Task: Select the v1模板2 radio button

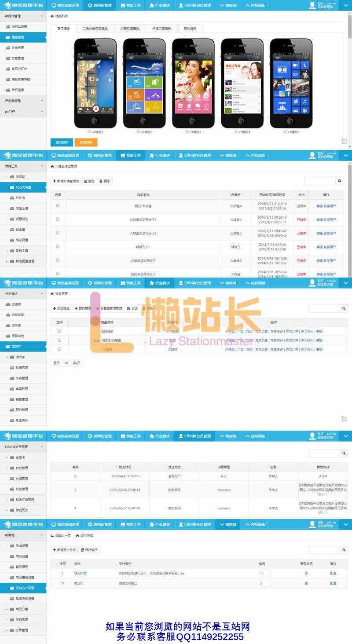Action: (x=138, y=132)
